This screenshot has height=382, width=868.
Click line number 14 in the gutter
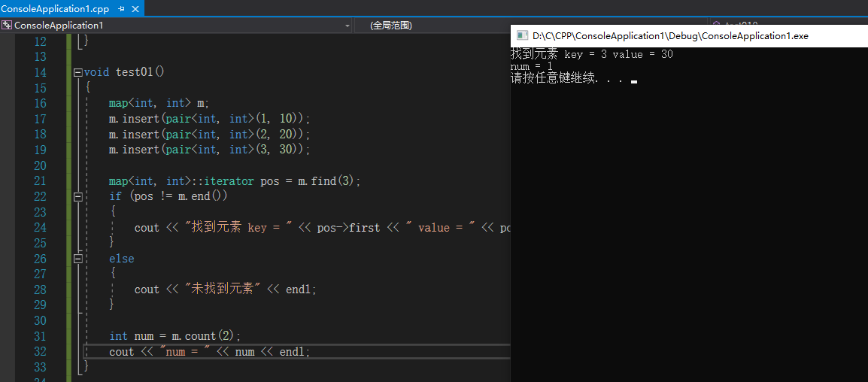click(x=41, y=72)
